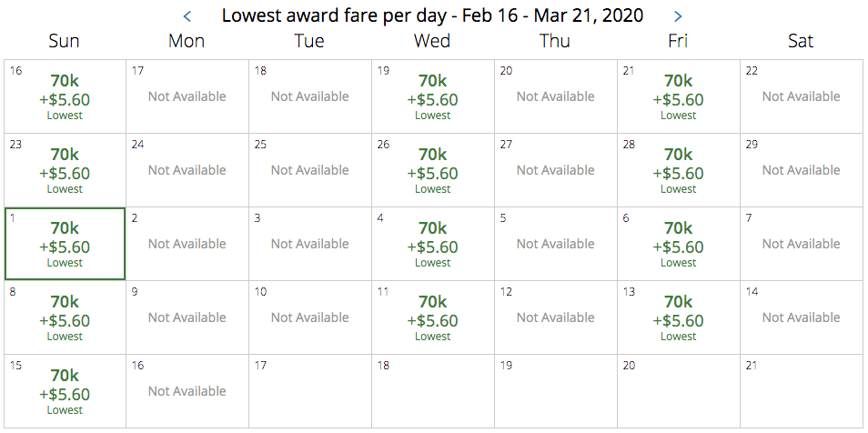Click Saturday the 22nd unavailable cell

(x=801, y=96)
